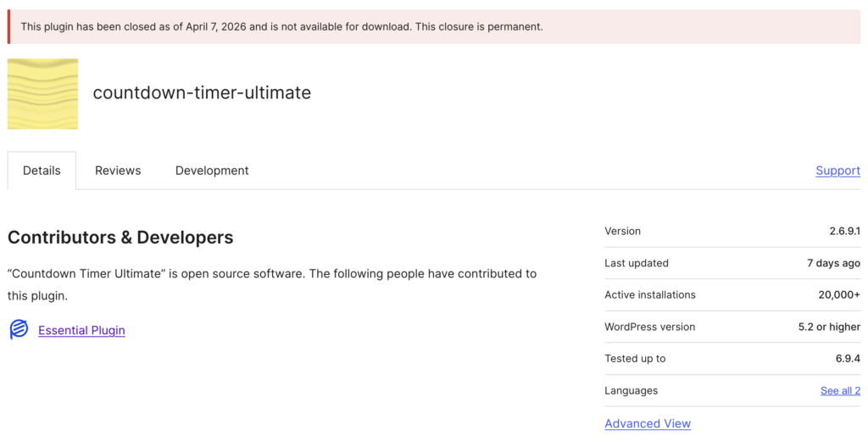Screen dimensions: 868x442
Task: Click the Essential Plugin avatar icon
Action: coord(19,329)
